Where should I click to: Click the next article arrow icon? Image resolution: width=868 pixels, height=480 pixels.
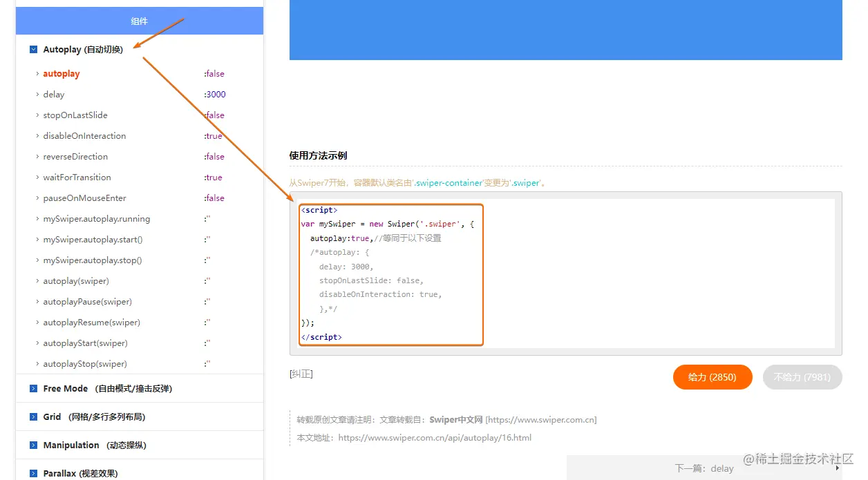click(x=838, y=468)
